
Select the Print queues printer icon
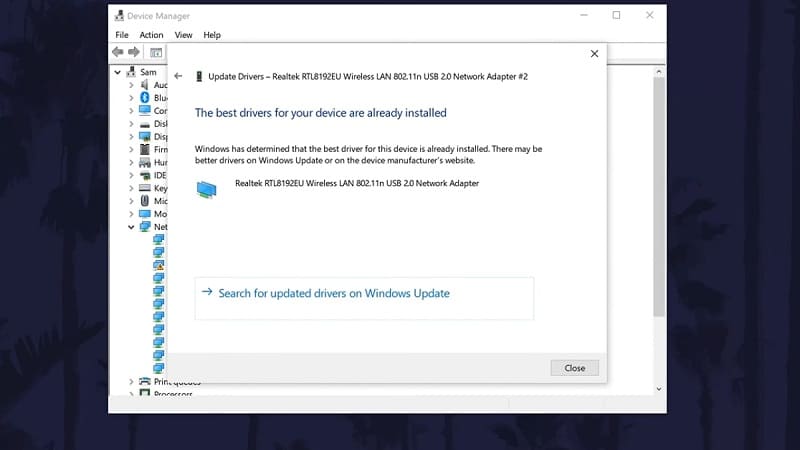(145, 381)
